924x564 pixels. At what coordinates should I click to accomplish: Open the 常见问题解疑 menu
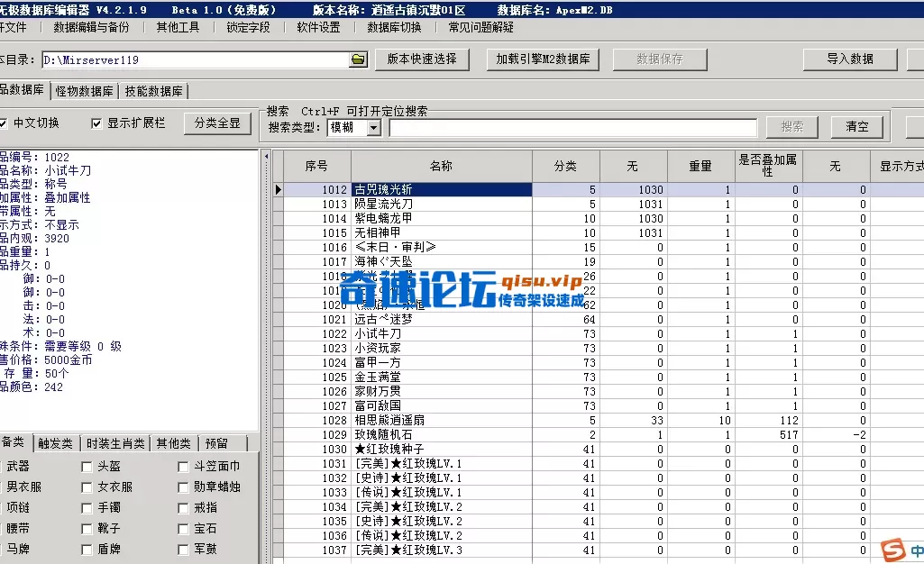click(480, 27)
